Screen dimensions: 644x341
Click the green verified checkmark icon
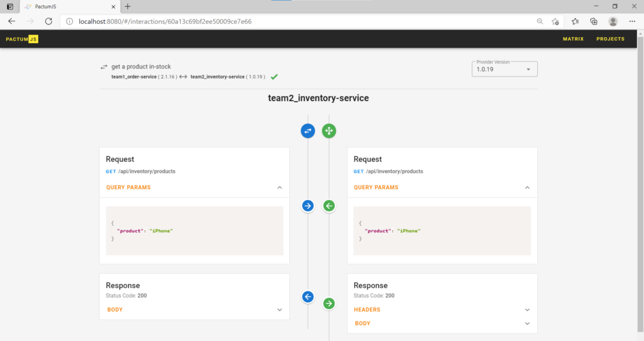pos(274,77)
